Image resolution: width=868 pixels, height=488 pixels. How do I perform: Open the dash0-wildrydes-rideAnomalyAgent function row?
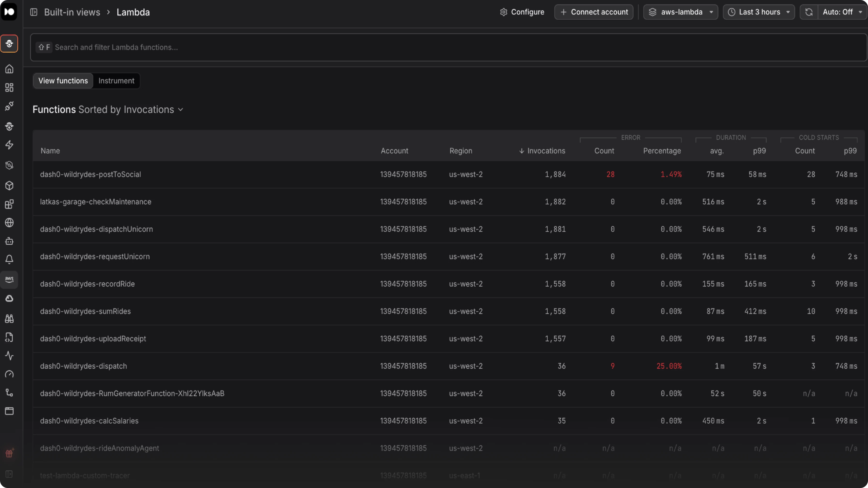(x=448, y=448)
